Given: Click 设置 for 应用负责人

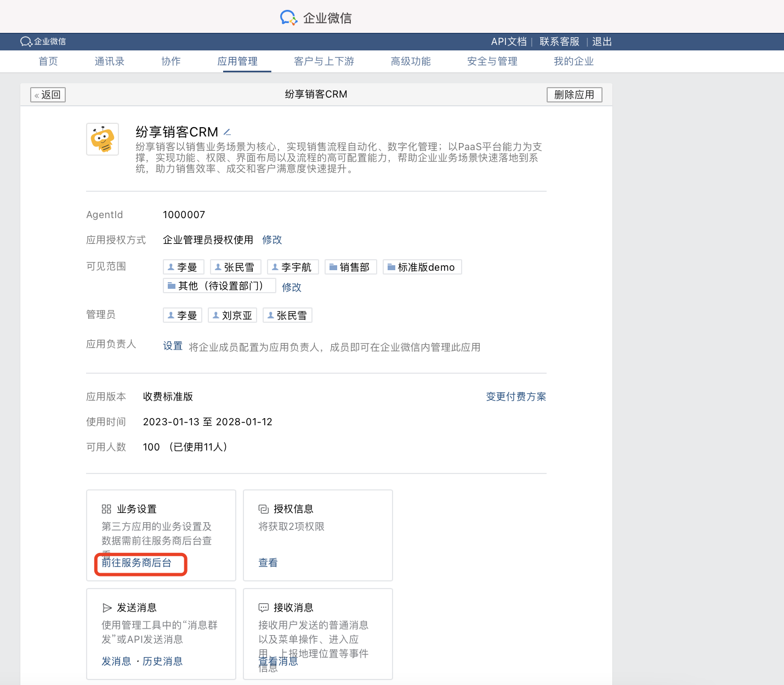Looking at the screenshot, I should 173,346.
